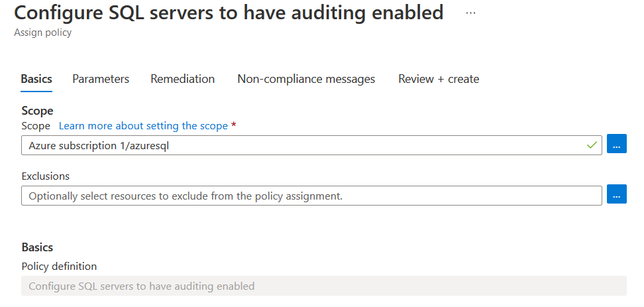Viewport: 644px width, 307px height.
Task: Click the 'Policy definition' label
Action: pos(59,266)
